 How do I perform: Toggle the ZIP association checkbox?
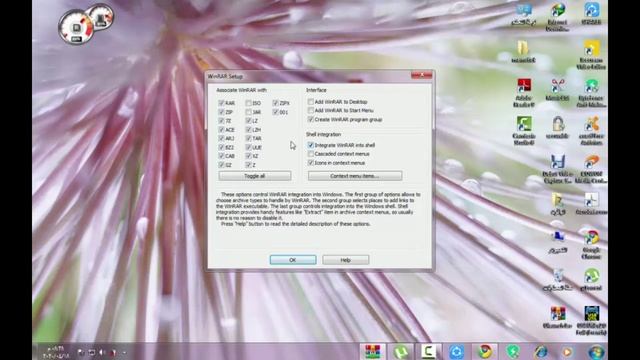point(221,112)
